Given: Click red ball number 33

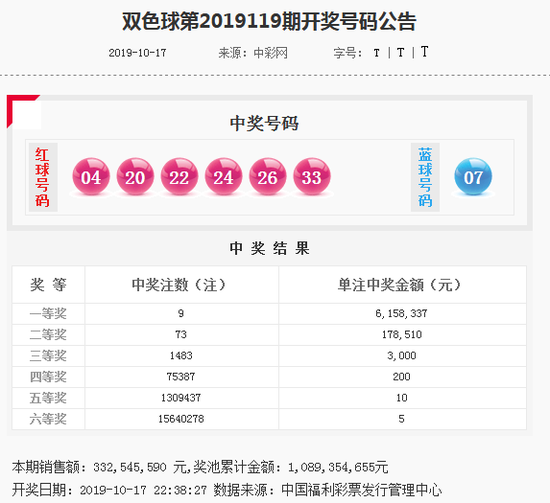Looking at the screenshot, I should click(312, 176).
